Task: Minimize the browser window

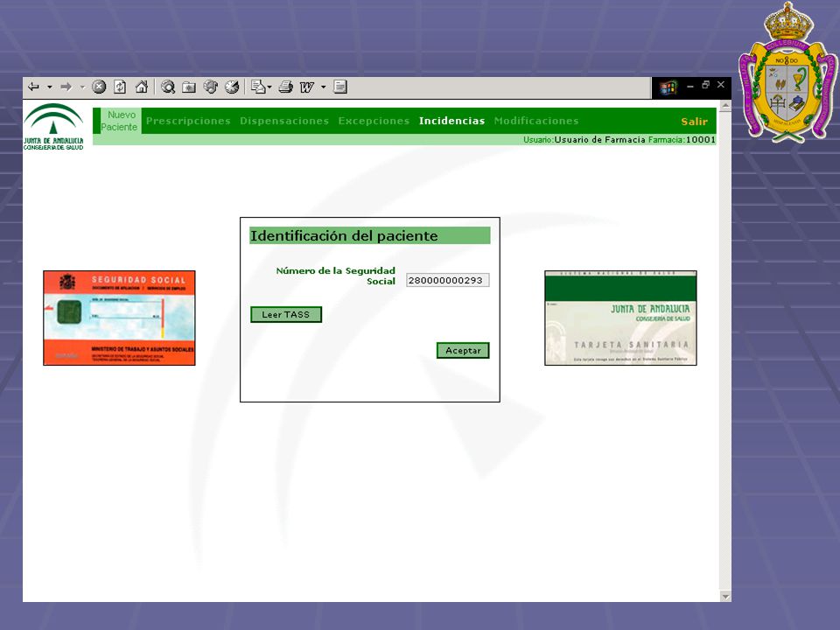Action: click(690, 86)
